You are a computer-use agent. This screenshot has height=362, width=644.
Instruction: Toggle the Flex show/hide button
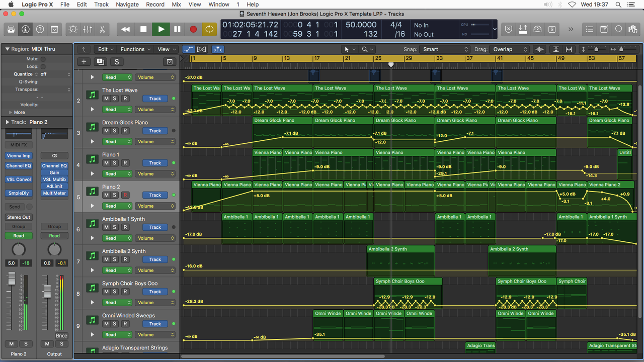(201, 49)
